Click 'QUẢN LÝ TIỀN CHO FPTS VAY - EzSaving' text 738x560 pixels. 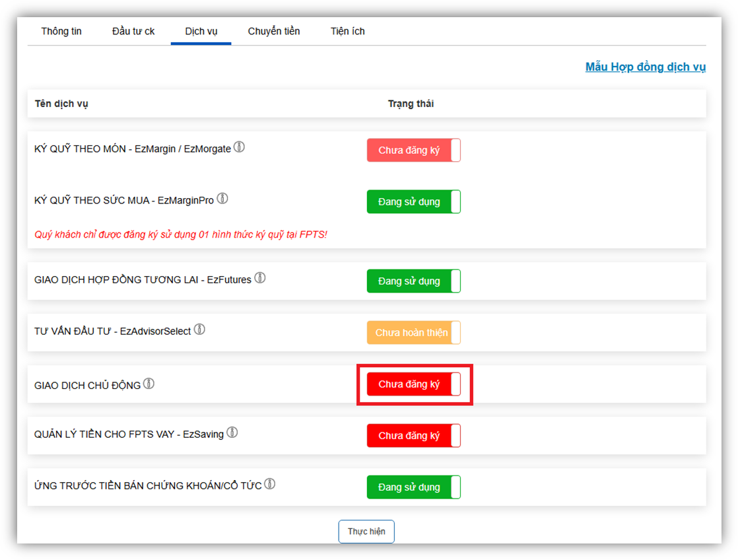coord(129,435)
